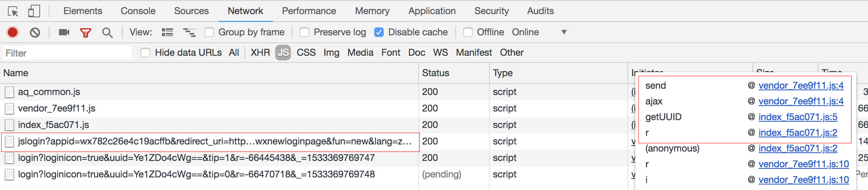Enable the Group by frame checkbox
The image size is (868, 190).
click(x=209, y=32)
